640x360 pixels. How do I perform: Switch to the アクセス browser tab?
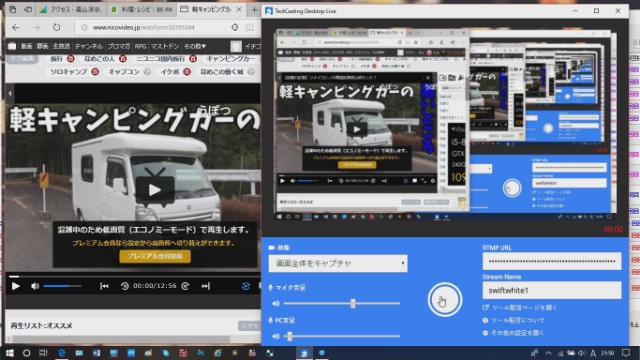(71, 9)
